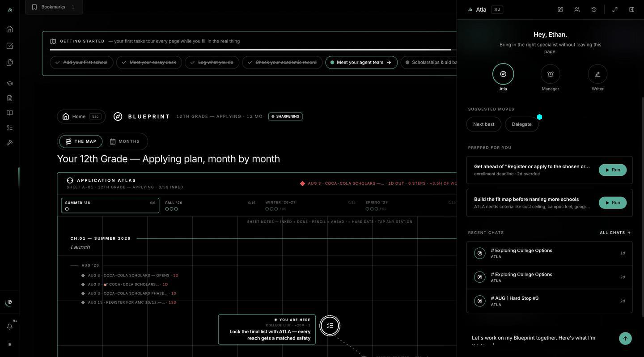Select the Summer '26 season

(110, 206)
